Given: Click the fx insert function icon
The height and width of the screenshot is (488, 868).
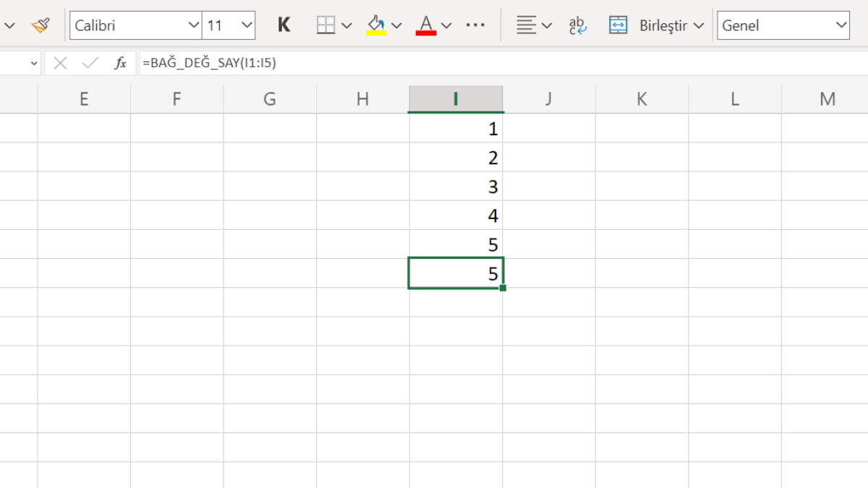Looking at the screenshot, I should click(121, 64).
